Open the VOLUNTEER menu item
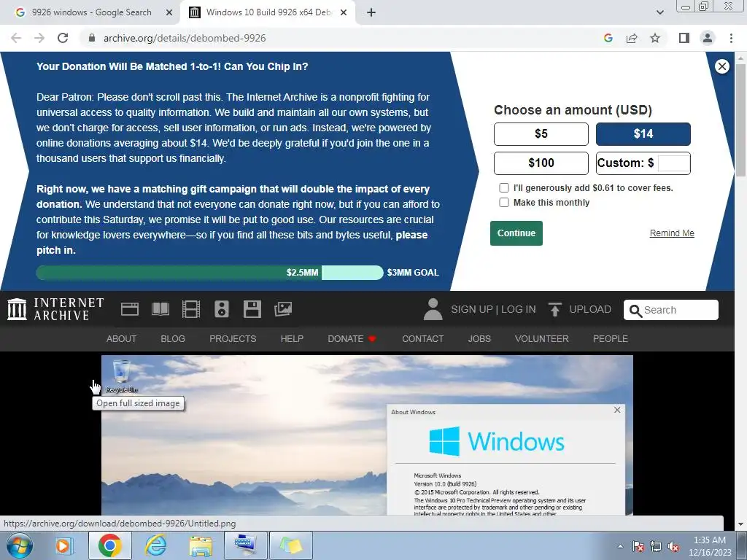747x560 pixels. coord(541,338)
